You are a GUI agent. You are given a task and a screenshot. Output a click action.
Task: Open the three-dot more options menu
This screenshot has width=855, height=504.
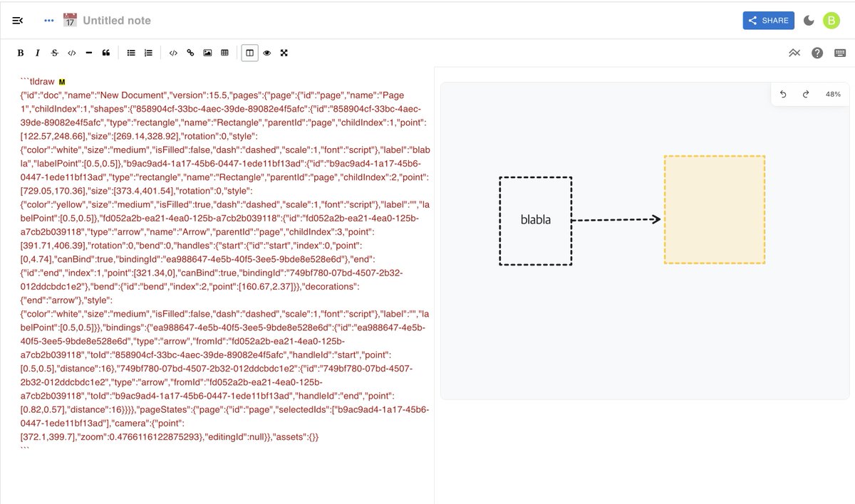[x=49, y=21]
